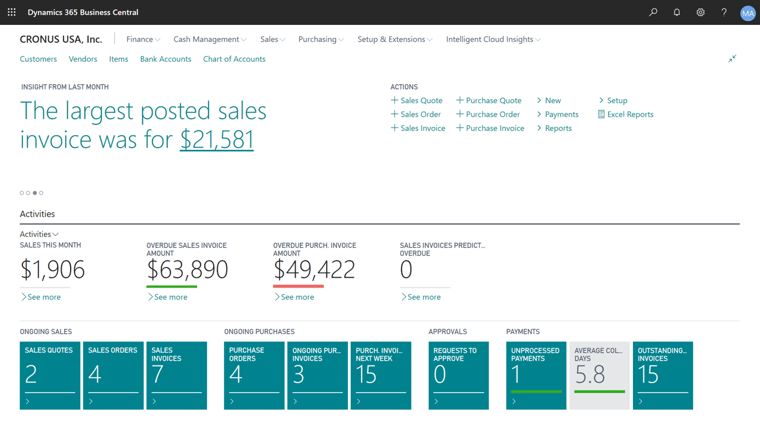See more under Sales This Month

point(41,297)
